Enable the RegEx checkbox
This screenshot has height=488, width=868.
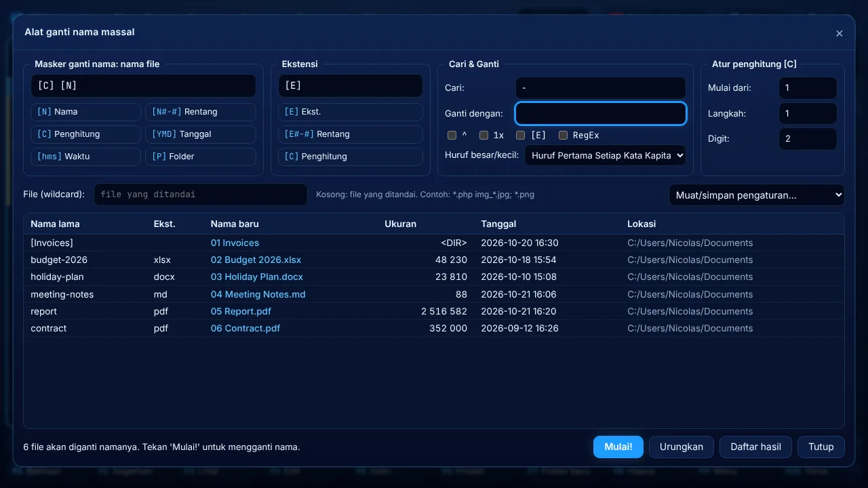click(563, 136)
